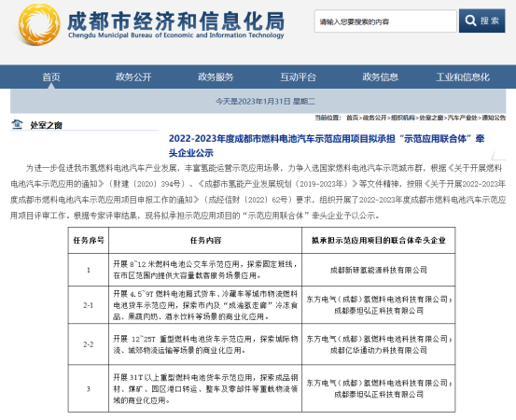Click the 处室之窗 section heading
516x420 pixels.
pyautogui.click(x=46, y=125)
